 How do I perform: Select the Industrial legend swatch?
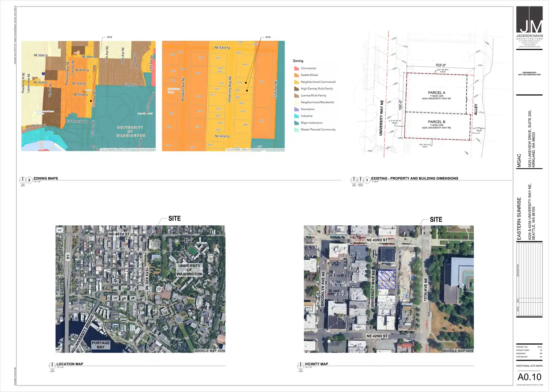click(296, 116)
